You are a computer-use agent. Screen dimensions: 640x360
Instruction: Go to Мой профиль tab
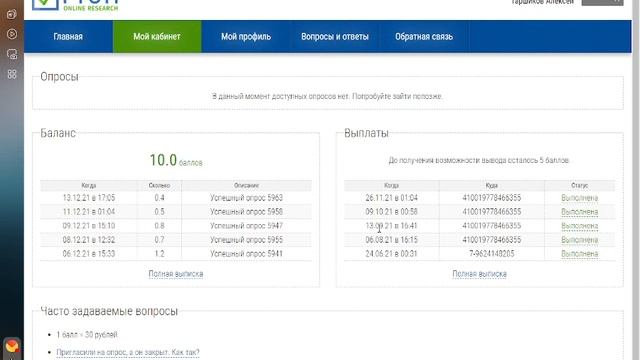tap(246, 37)
